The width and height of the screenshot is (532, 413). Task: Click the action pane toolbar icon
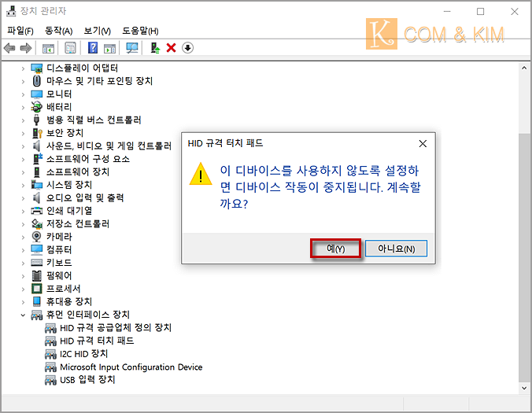pos(109,48)
